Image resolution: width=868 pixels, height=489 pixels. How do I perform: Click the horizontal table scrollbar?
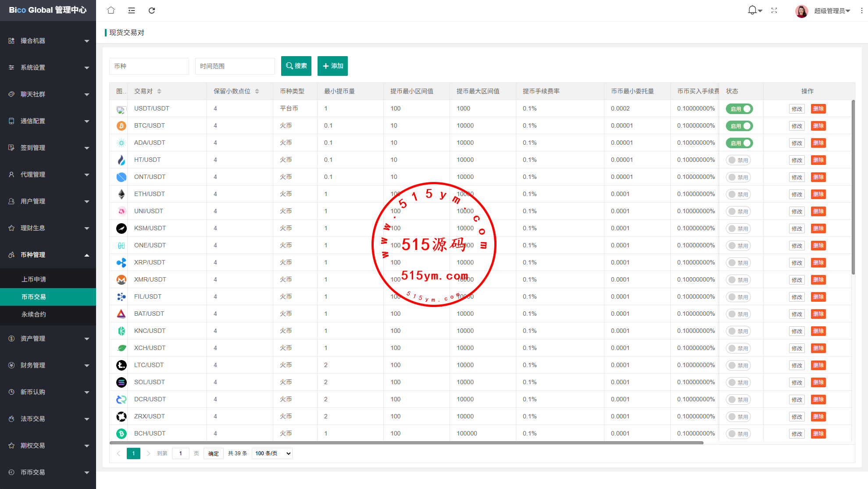click(406, 443)
